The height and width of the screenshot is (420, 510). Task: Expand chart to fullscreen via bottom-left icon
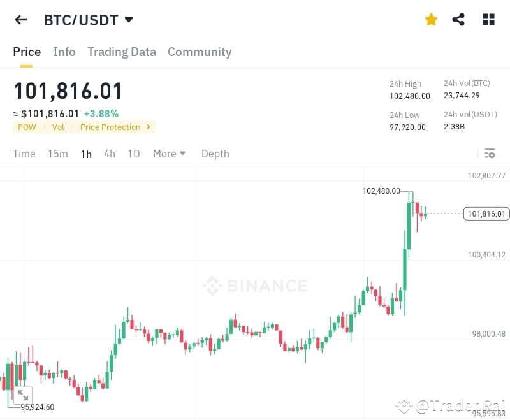pos(23,396)
